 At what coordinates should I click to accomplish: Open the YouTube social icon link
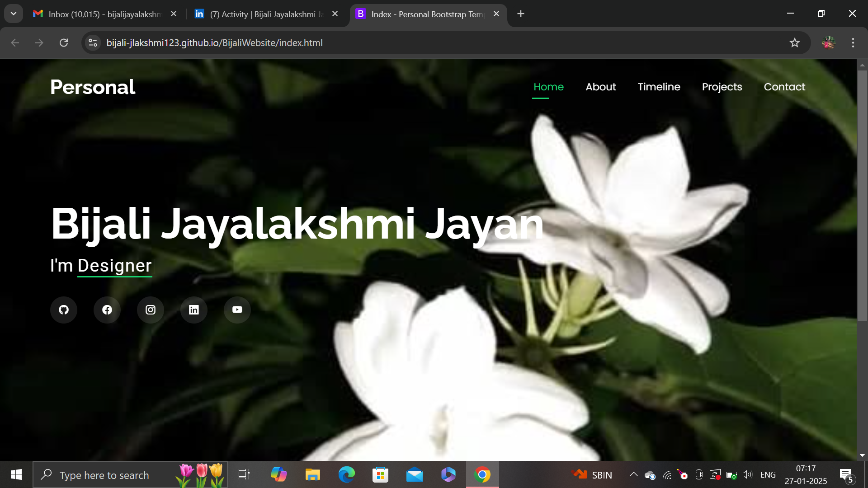point(237,310)
